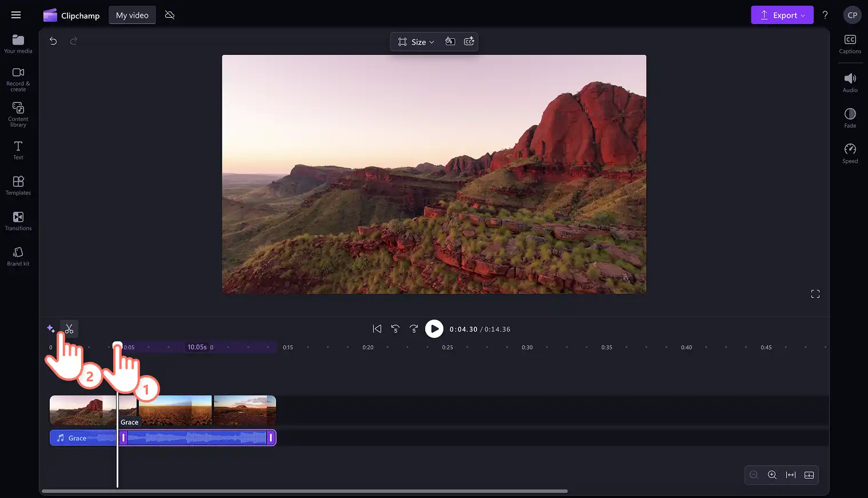This screenshot has height=498, width=868.
Task: Expand the Size dropdown
Action: (x=416, y=42)
